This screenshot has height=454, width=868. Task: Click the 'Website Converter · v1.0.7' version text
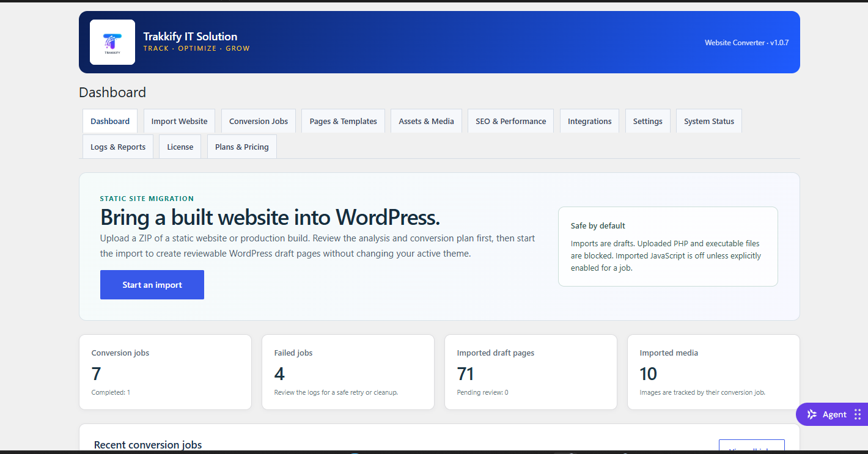click(x=747, y=43)
